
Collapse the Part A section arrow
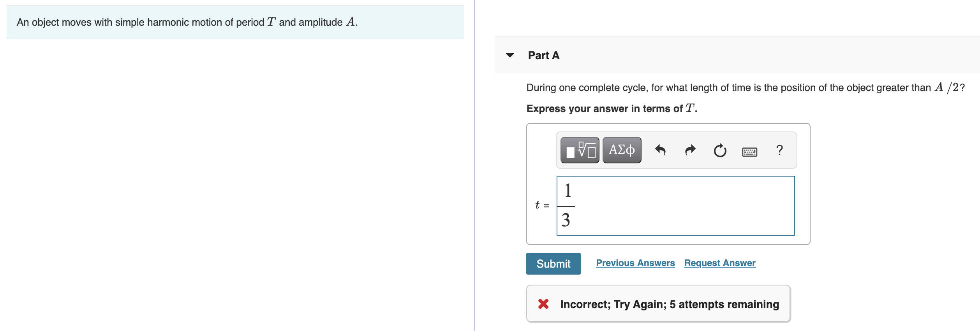(x=510, y=55)
